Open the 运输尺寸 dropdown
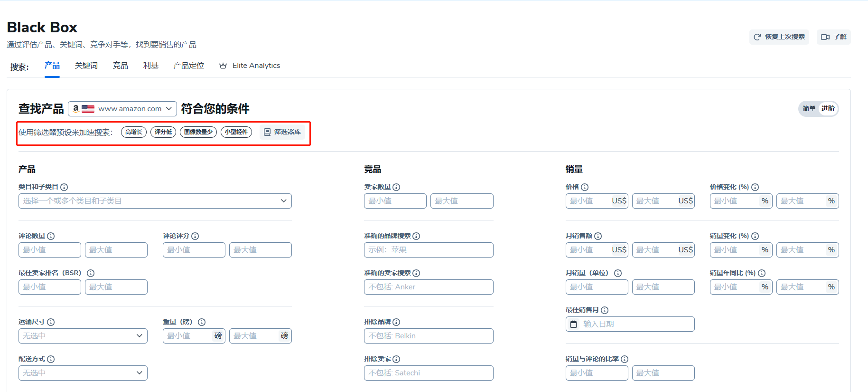 click(83, 336)
